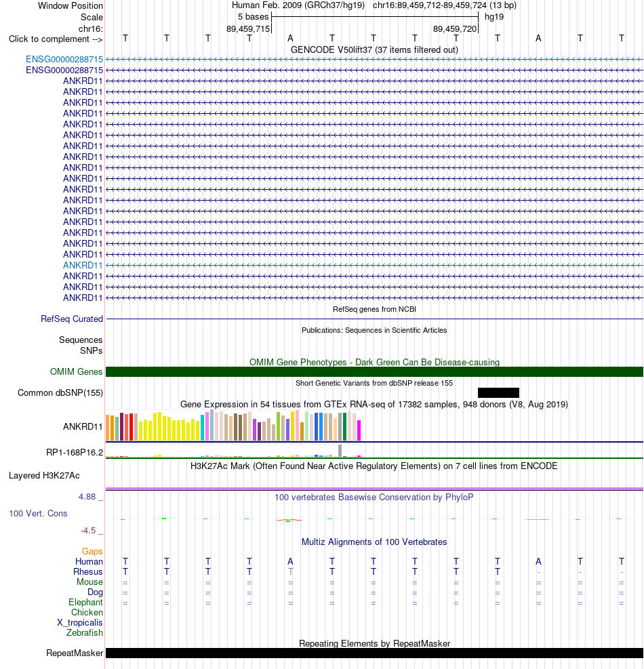Select the Human alignment row label
Viewport: 644px width, 669px height.
pyautogui.click(x=89, y=561)
